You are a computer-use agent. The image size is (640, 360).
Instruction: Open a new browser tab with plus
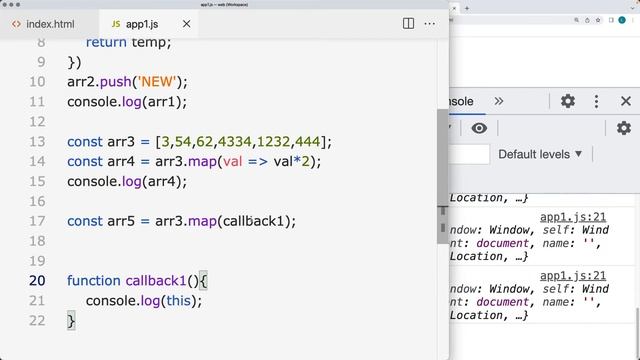(x=467, y=8)
